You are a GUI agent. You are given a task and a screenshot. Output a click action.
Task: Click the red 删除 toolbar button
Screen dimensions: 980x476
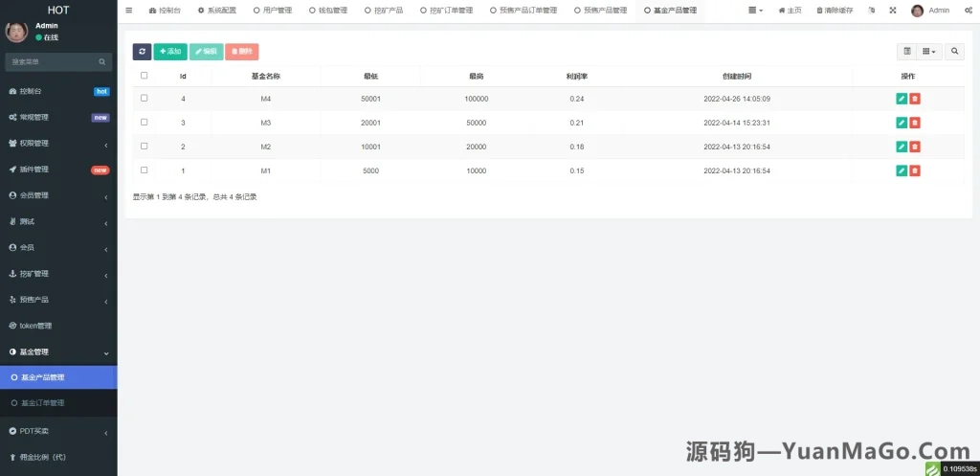tap(242, 52)
